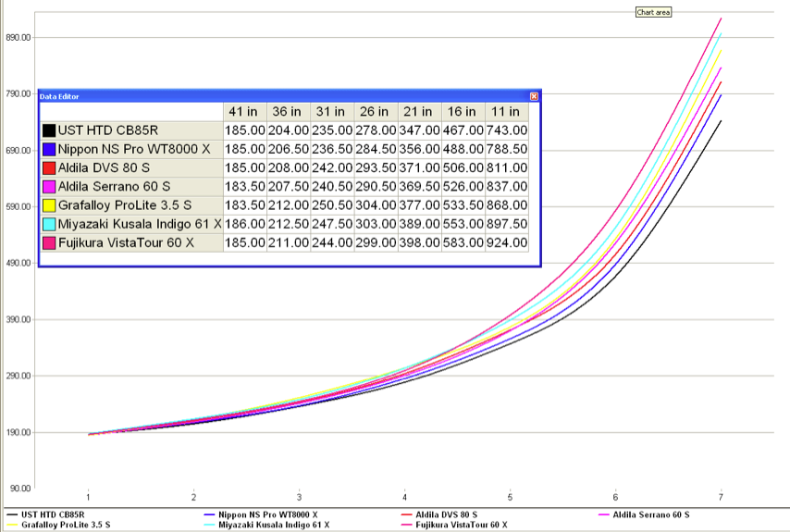The width and height of the screenshot is (790, 532).
Task: Click the 186.00 cell in Miyazaki row
Action: coord(245,224)
